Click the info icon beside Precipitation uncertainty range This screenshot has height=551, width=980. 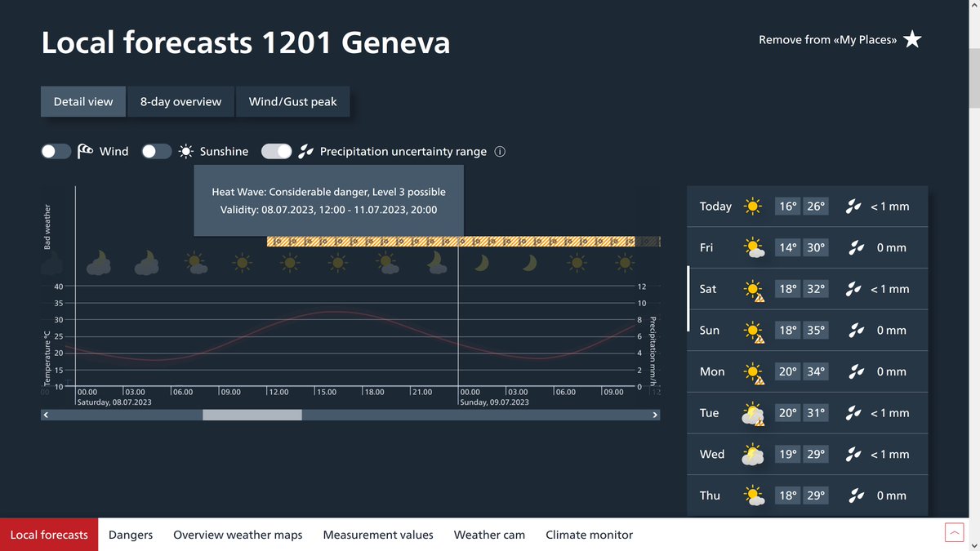pos(501,151)
